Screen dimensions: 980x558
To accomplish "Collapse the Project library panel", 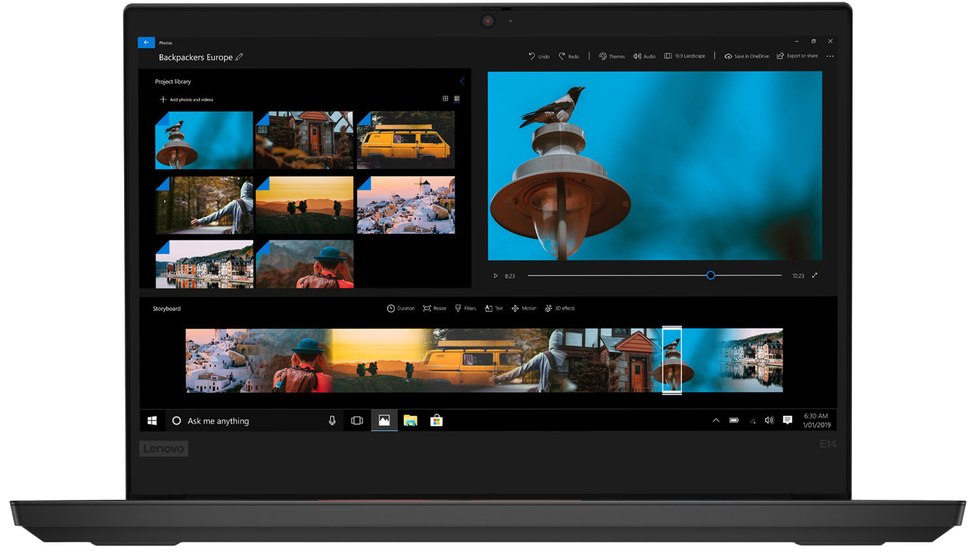I will [x=462, y=82].
